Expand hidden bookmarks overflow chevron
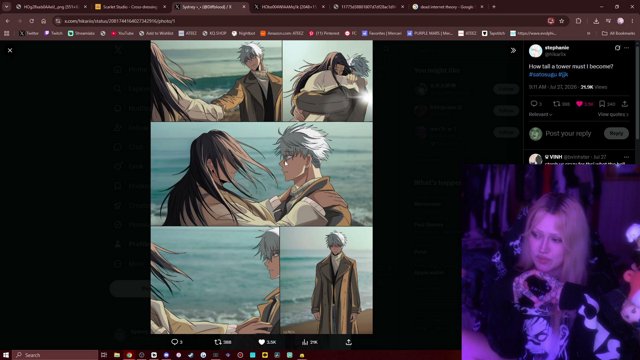Image resolution: width=640 pixels, height=360 pixels. click(589, 33)
